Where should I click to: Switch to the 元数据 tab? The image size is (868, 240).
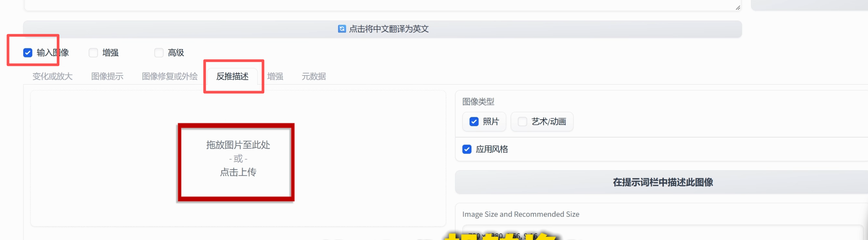[x=314, y=76]
